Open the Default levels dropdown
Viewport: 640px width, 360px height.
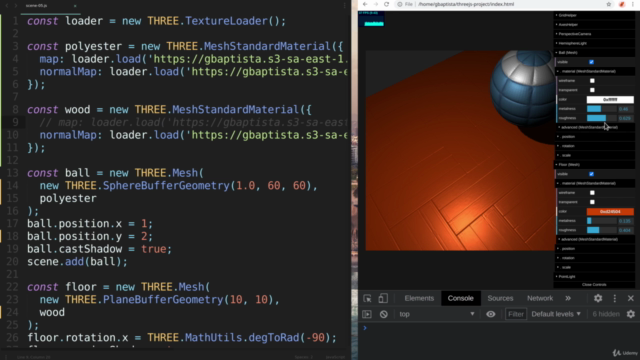[x=556, y=314]
